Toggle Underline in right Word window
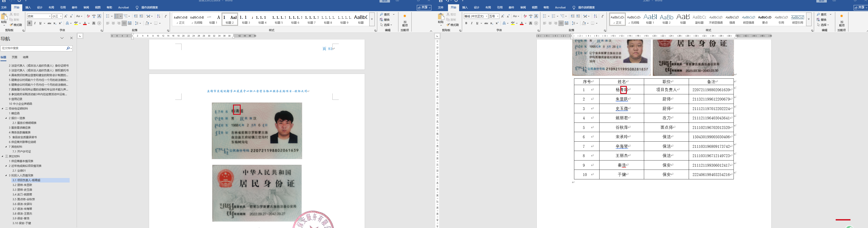Viewport: 868px width, 228px height. [477, 23]
